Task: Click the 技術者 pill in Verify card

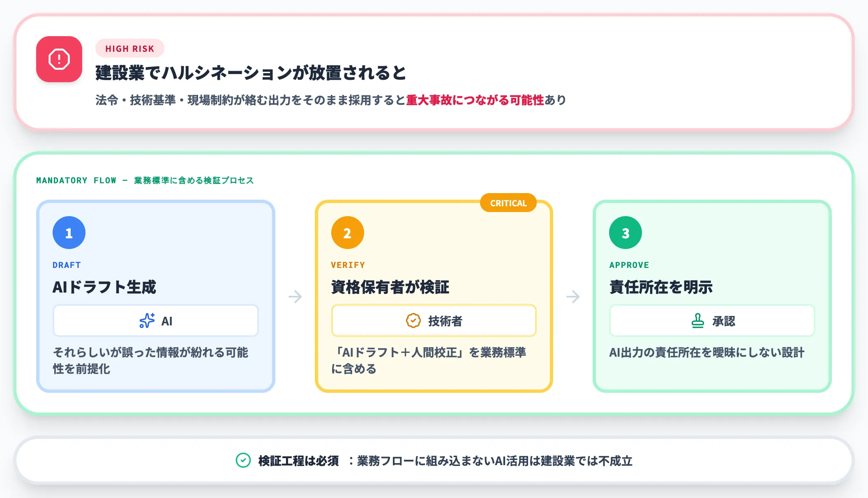Action: click(434, 320)
